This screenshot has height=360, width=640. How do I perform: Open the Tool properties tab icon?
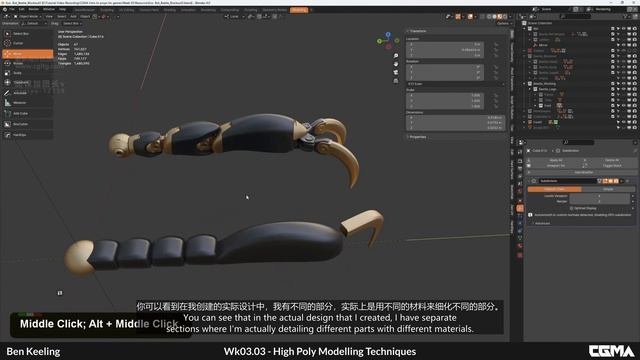click(520, 151)
